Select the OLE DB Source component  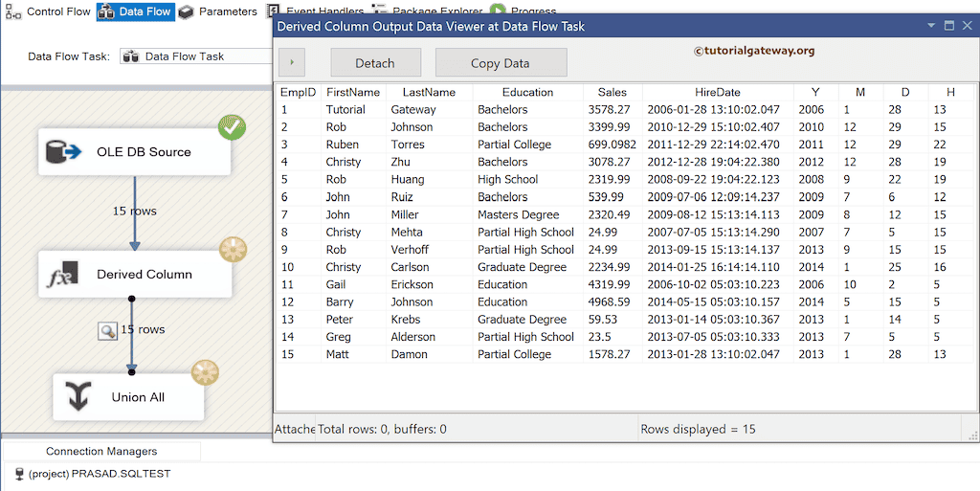point(134,152)
